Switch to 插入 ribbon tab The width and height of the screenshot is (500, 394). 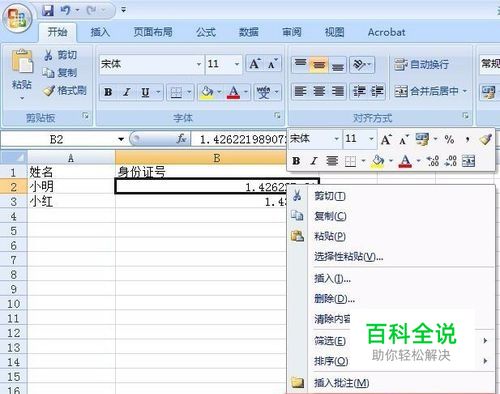click(x=100, y=32)
